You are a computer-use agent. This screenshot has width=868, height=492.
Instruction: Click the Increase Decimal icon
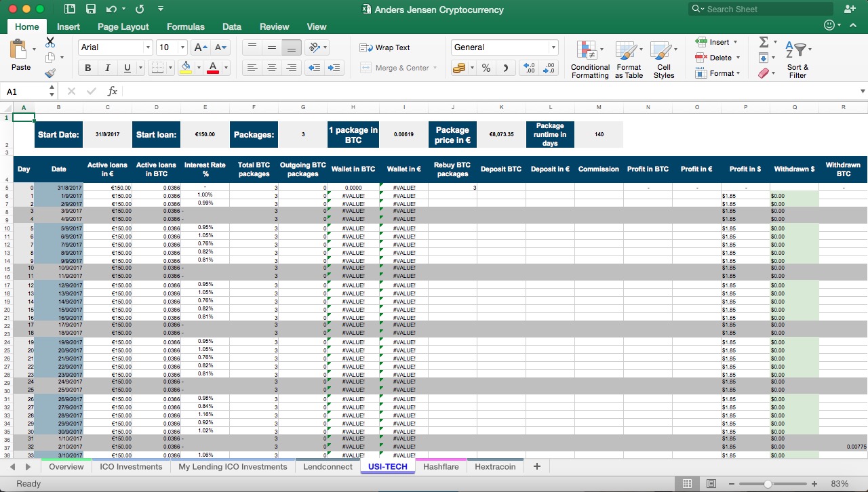(530, 68)
